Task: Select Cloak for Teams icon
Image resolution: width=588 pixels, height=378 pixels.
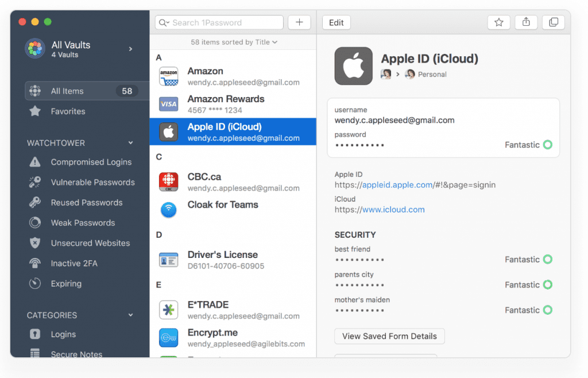Action: [x=168, y=210]
